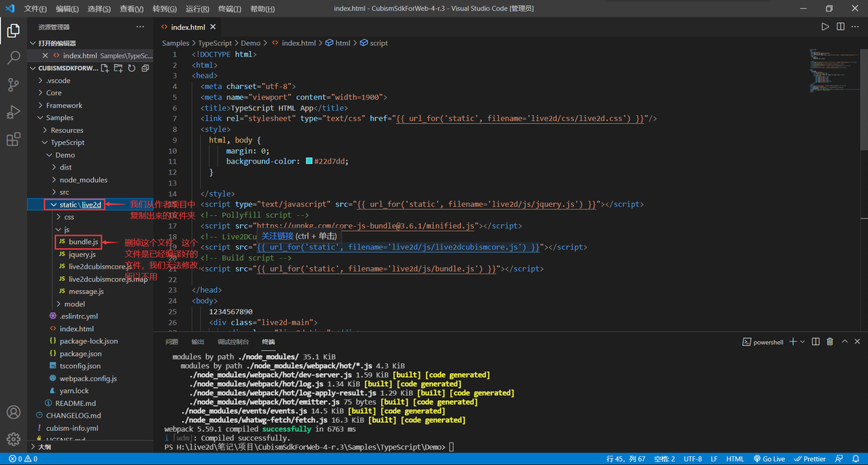Open the Search view in activity bar
Image resolution: width=868 pixels, height=465 pixels.
13,57
